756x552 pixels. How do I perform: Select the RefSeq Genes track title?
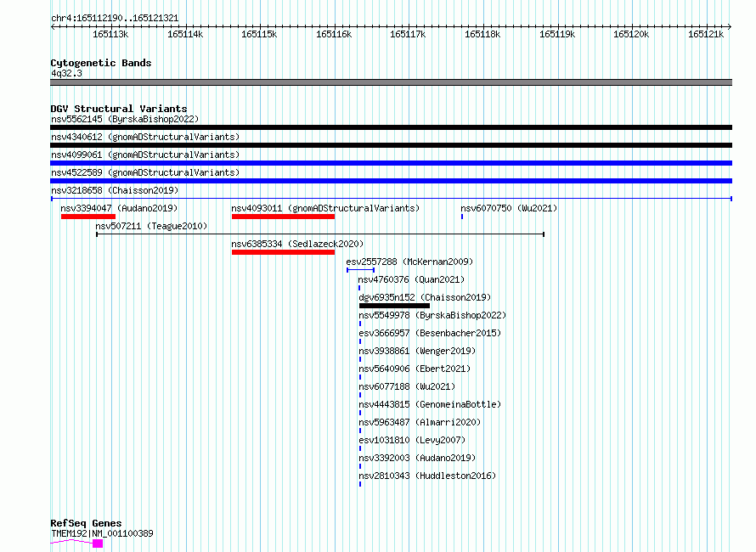click(86, 523)
